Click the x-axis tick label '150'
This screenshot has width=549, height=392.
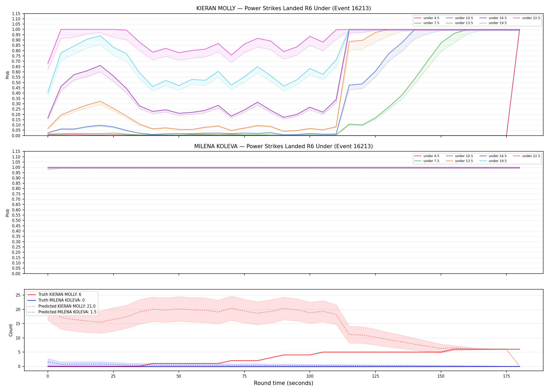point(441,376)
